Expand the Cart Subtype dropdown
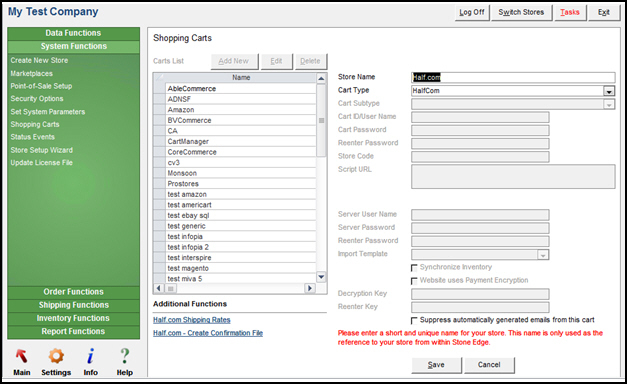Viewport: 627px width, 384px height. pos(609,104)
